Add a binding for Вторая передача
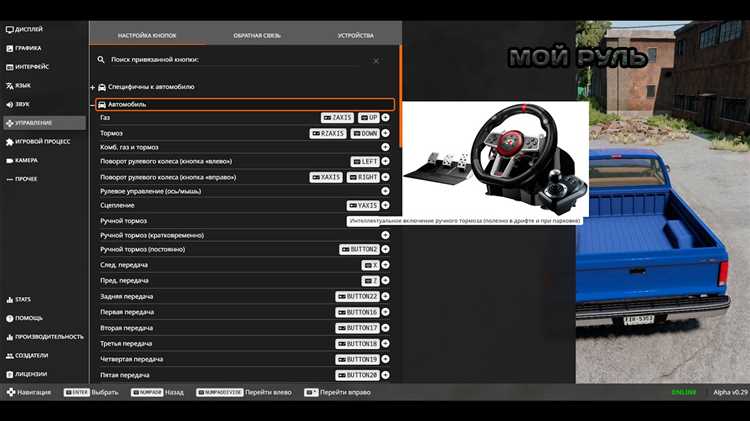Viewport: 750px width, 421px height. click(x=386, y=328)
